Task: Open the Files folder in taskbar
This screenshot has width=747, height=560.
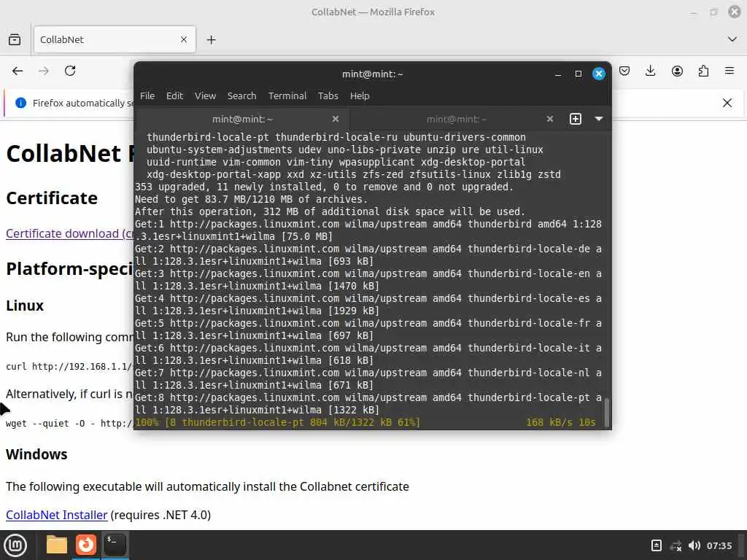Action: pos(57,545)
